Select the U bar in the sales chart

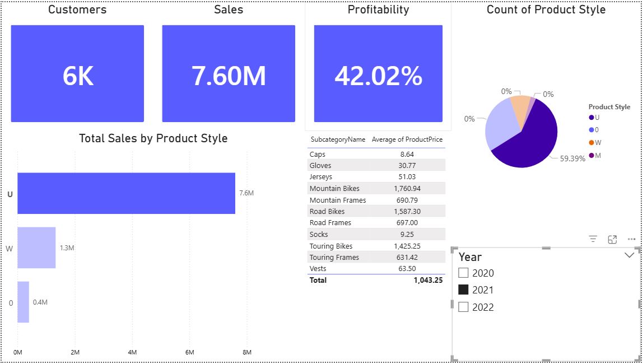coord(127,193)
